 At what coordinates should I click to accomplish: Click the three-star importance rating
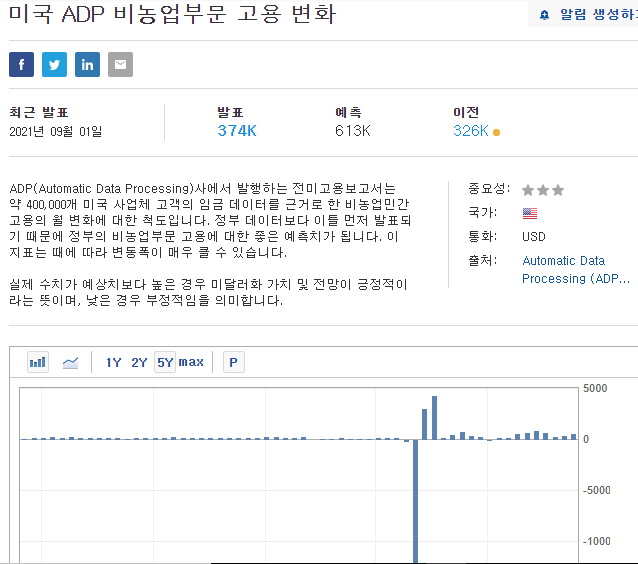coord(543,190)
